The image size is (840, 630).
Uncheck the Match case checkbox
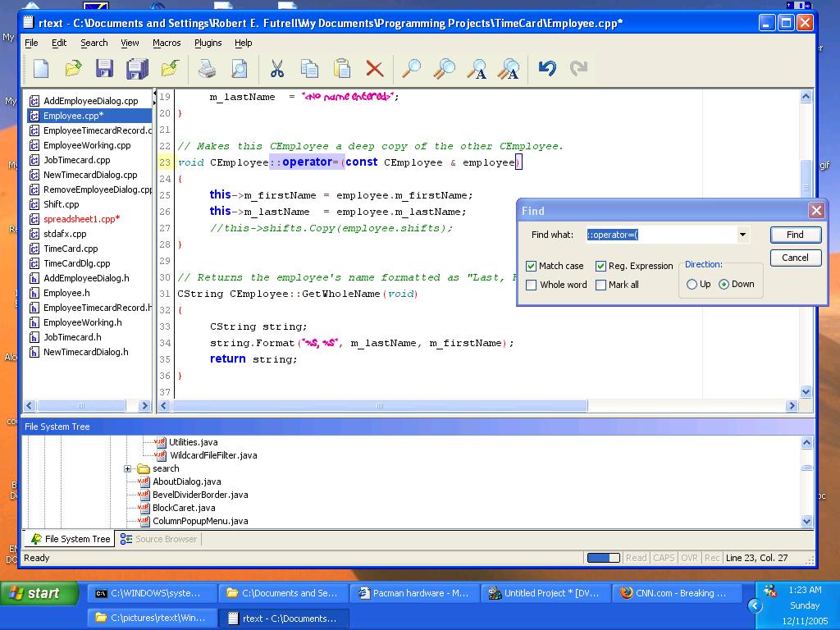coord(532,266)
